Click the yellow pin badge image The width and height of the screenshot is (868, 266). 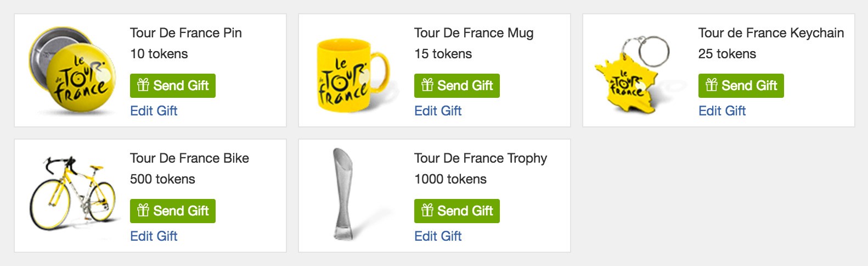pos(74,71)
